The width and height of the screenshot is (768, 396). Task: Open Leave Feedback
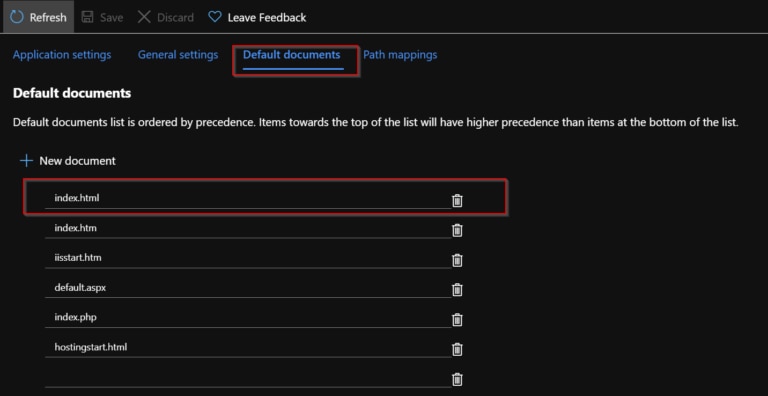[257, 17]
